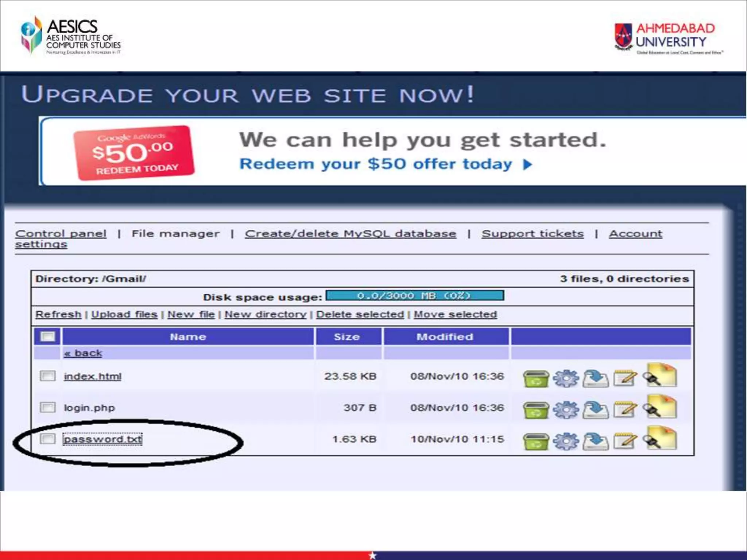Click the « back directory link
The height and width of the screenshot is (560, 747).
point(83,353)
